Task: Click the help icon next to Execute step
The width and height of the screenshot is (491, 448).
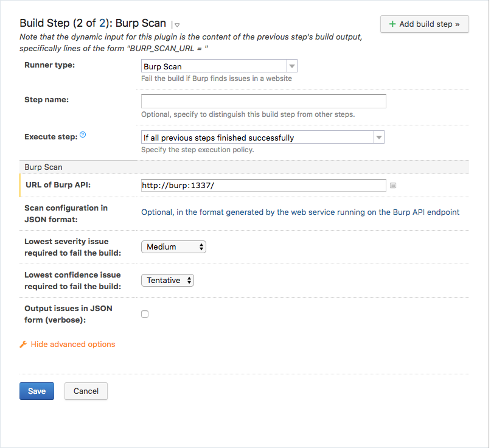Action: (83, 135)
